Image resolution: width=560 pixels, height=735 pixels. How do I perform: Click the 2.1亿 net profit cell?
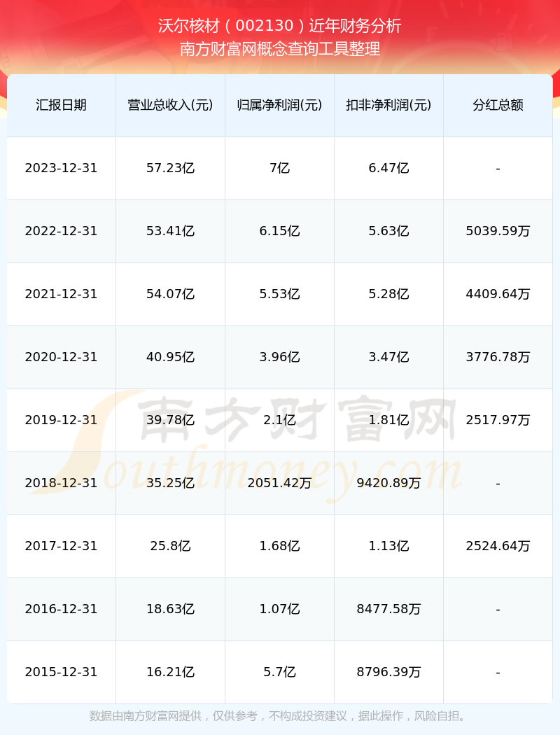pyautogui.click(x=280, y=420)
